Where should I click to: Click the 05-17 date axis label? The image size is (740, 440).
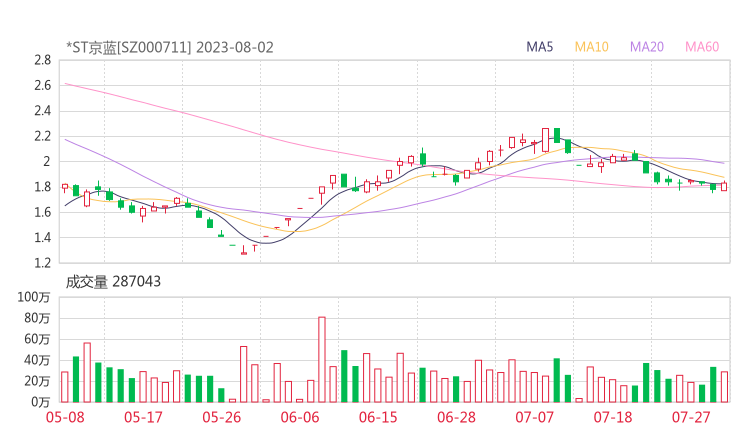pyautogui.click(x=143, y=417)
